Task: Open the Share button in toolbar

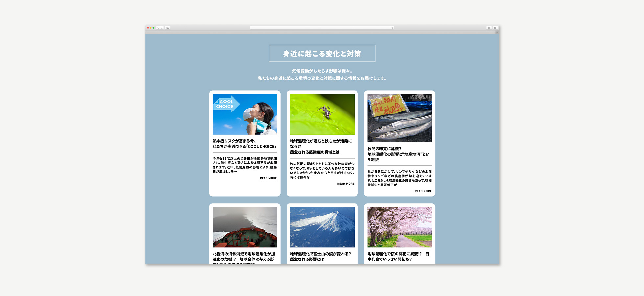Action: (x=489, y=28)
